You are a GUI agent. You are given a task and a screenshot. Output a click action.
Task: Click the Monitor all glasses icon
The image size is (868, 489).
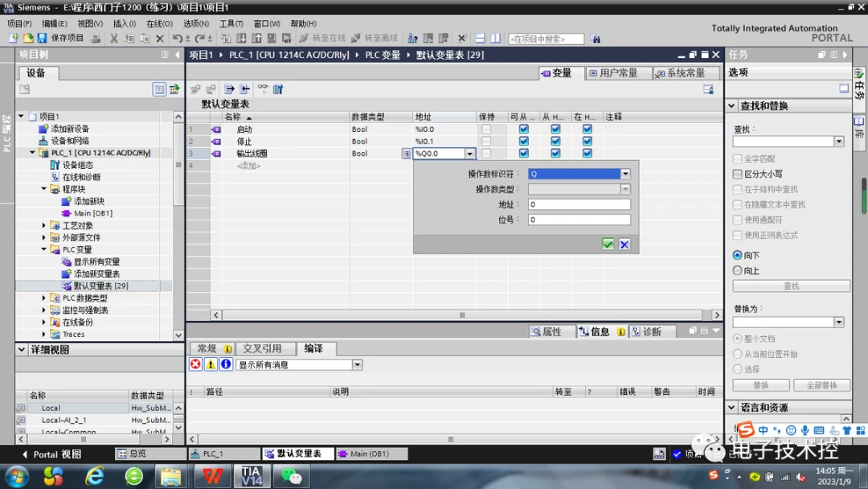(x=262, y=88)
